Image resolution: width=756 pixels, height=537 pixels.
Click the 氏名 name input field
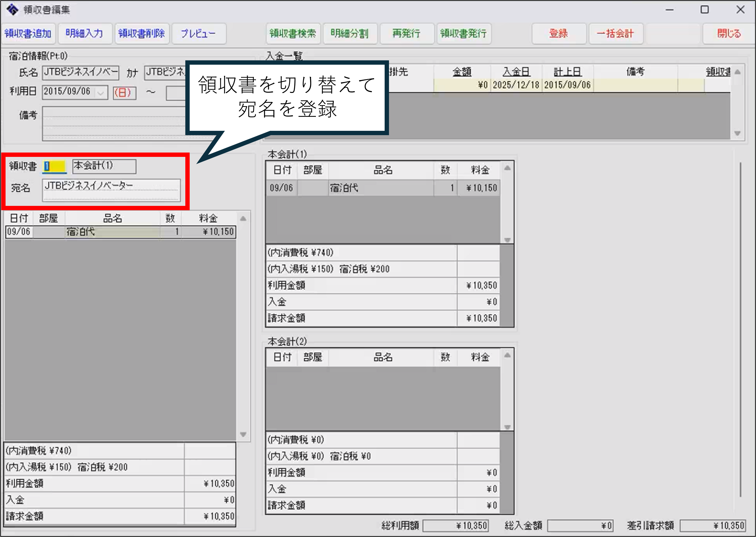[x=80, y=73]
